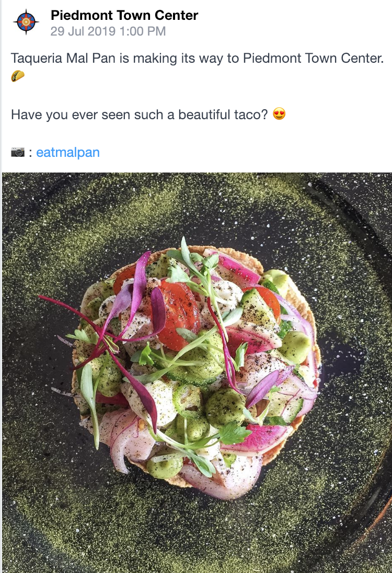Screen dimensions: 392x573
Task: Click the taco emoji in the post
Action: tap(17, 76)
